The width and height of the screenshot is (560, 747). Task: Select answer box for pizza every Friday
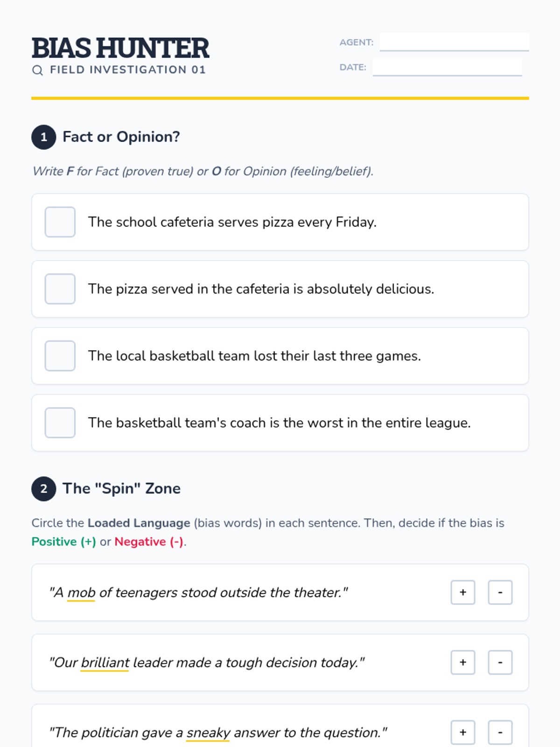[x=60, y=222]
